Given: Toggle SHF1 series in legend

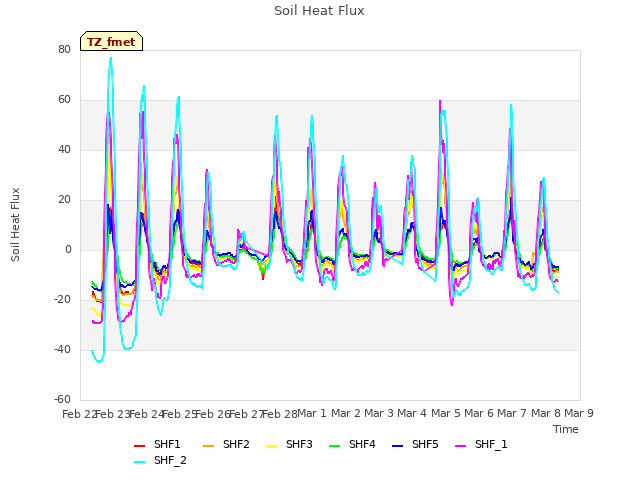Looking at the screenshot, I should pyautogui.click(x=157, y=444).
